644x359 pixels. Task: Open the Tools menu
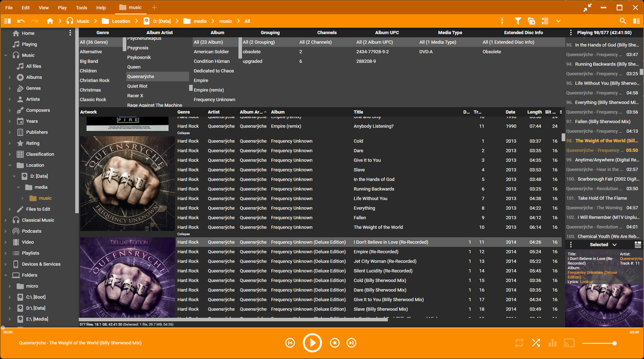point(82,8)
